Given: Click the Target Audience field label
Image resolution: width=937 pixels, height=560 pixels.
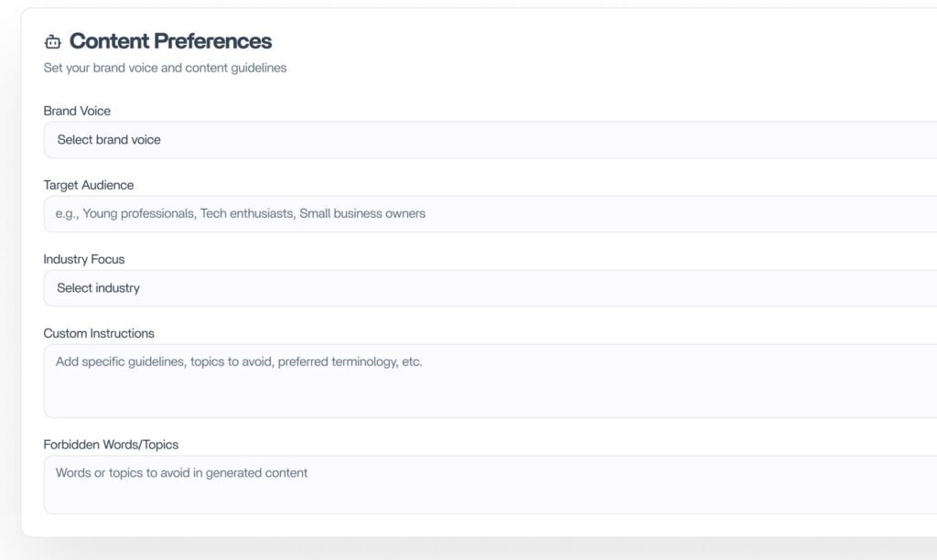Looking at the screenshot, I should tap(89, 185).
